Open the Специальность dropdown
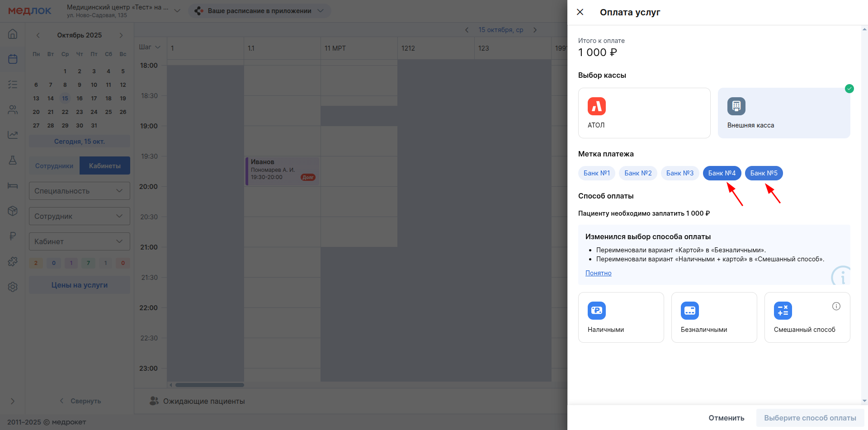The width and height of the screenshot is (868, 430). 79,191
